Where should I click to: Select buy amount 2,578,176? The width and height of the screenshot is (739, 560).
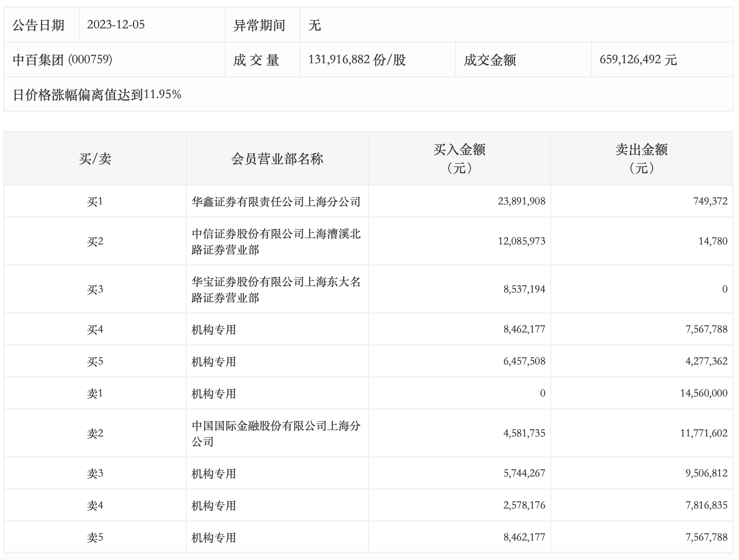click(524, 505)
